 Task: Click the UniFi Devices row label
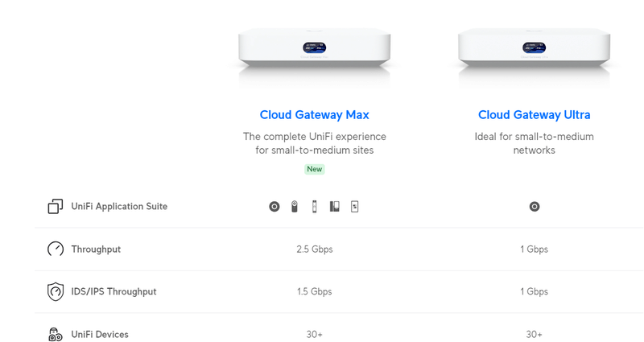pos(100,334)
